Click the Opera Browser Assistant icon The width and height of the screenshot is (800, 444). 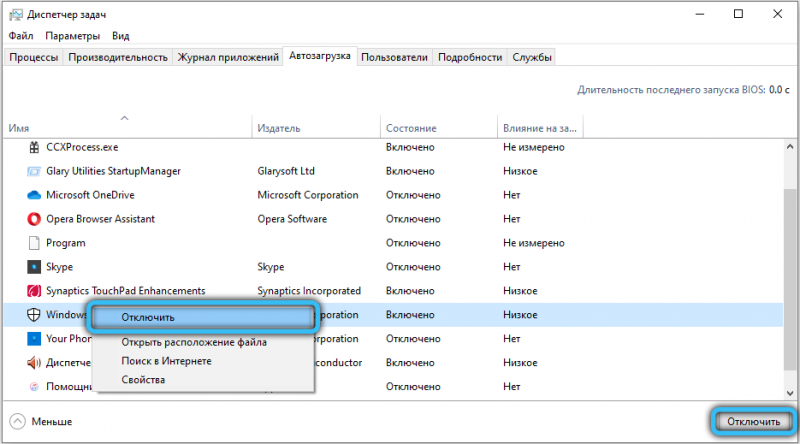[x=34, y=219]
